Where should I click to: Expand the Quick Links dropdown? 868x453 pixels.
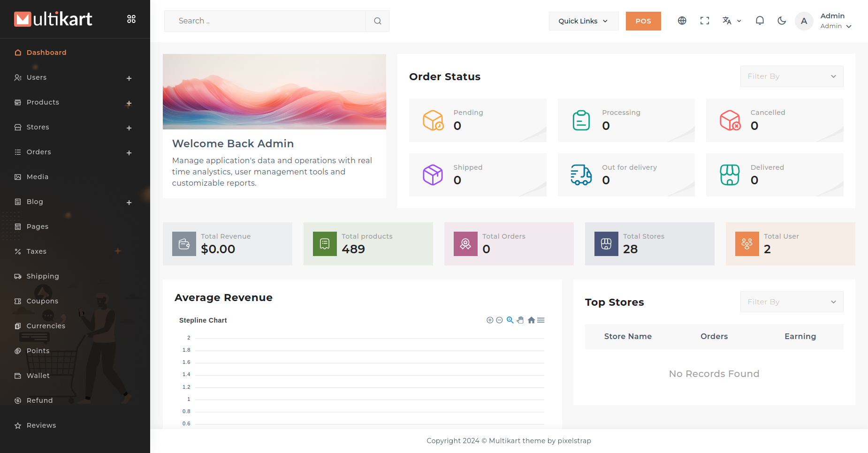coord(583,21)
